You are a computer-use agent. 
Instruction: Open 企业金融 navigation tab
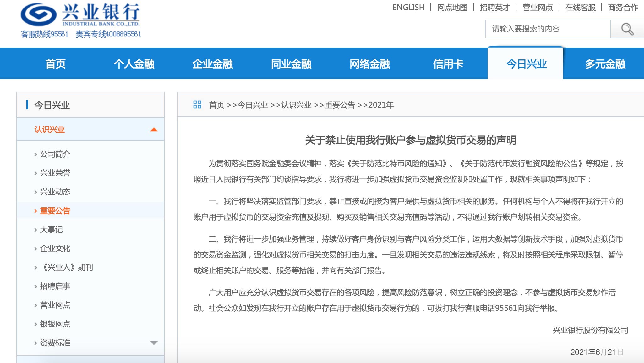[212, 64]
